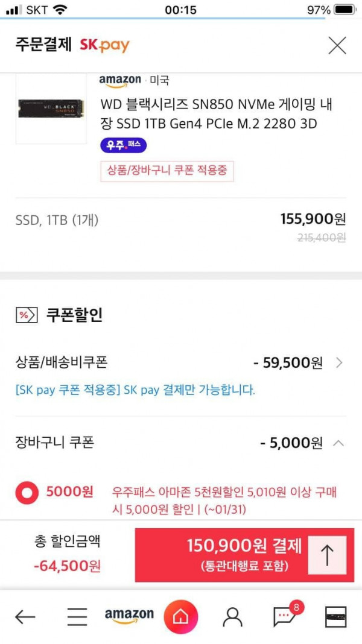Tap the red home button
This screenshot has width=362, height=644.
click(181, 616)
